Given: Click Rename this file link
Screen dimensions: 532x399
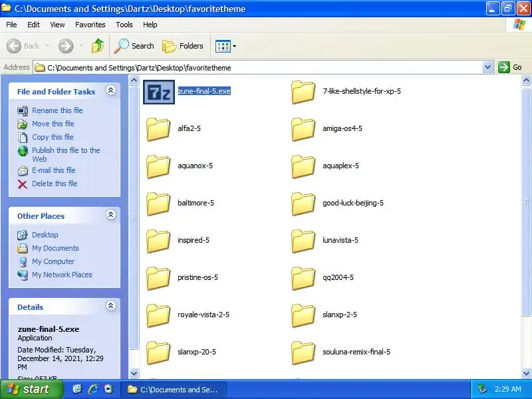Looking at the screenshot, I should (57, 110).
